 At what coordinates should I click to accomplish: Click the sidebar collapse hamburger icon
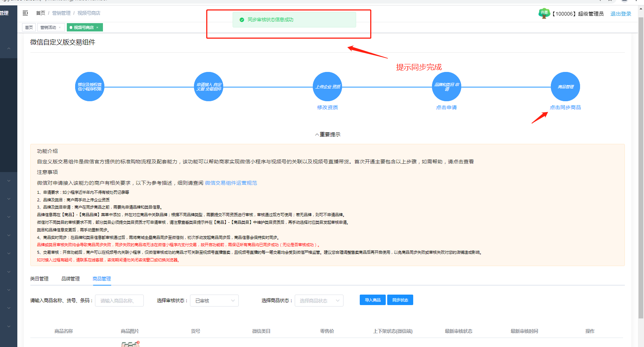tap(25, 13)
